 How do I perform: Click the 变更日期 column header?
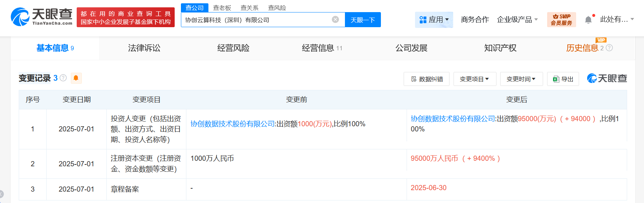tap(77, 99)
